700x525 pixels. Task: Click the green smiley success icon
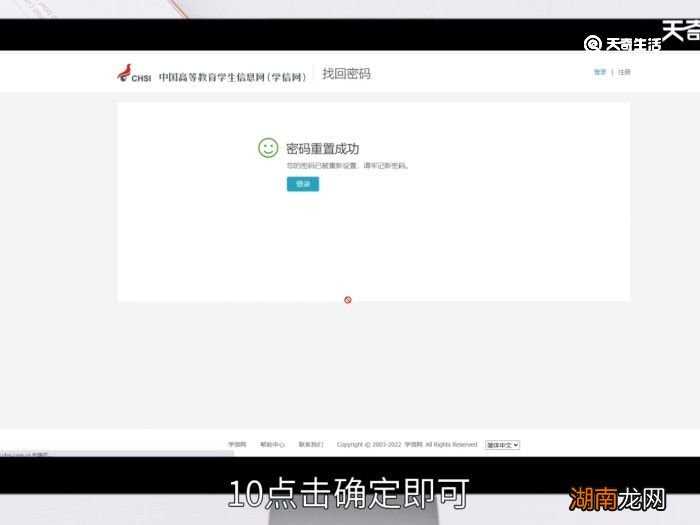pos(268,148)
